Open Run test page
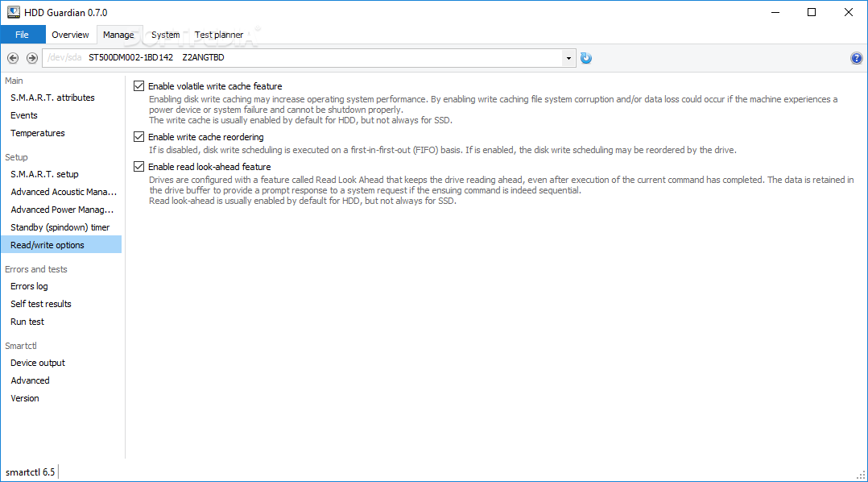This screenshot has width=868, height=482. click(x=27, y=322)
